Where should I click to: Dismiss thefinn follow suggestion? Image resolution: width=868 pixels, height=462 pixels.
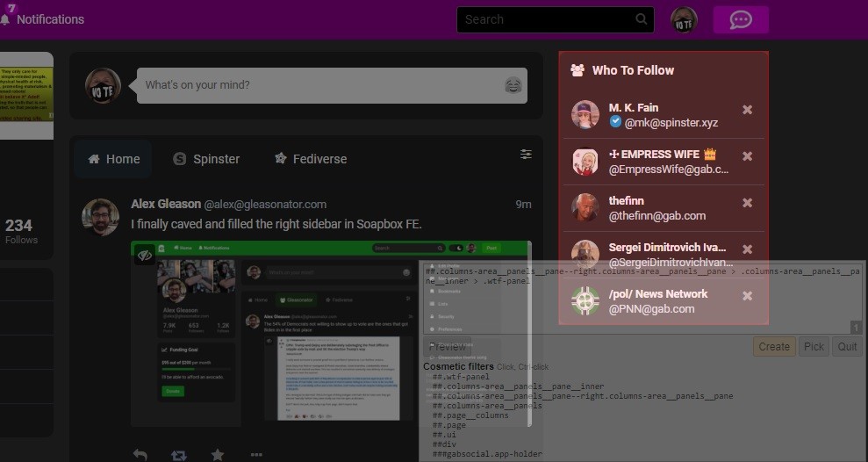[x=747, y=203]
